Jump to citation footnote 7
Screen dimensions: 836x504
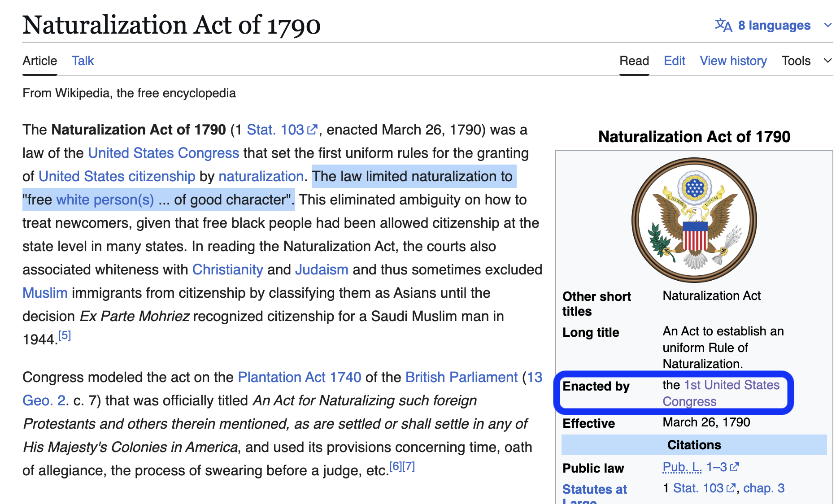point(409,466)
